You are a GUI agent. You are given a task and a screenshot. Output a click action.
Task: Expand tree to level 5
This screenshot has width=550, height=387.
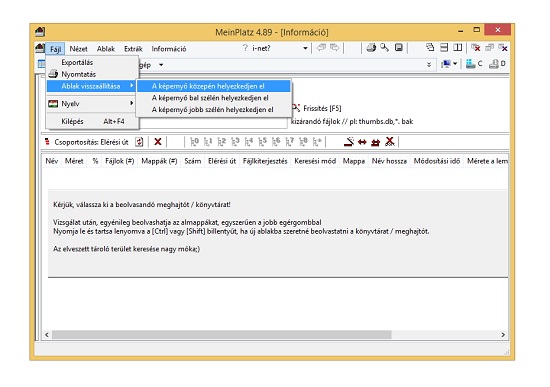[262, 142]
